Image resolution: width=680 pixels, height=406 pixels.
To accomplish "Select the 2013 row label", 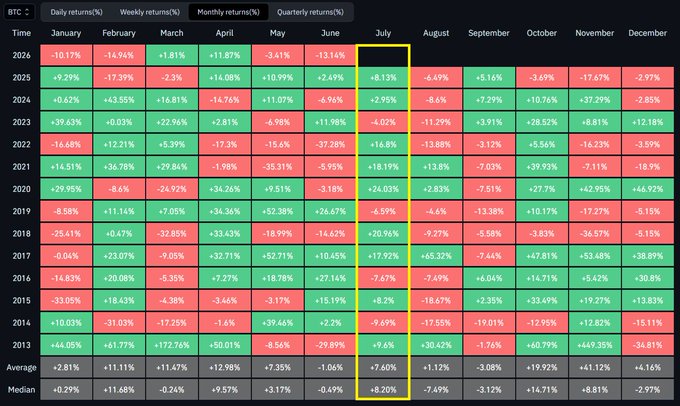I will pyautogui.click(x=21, y=345).
